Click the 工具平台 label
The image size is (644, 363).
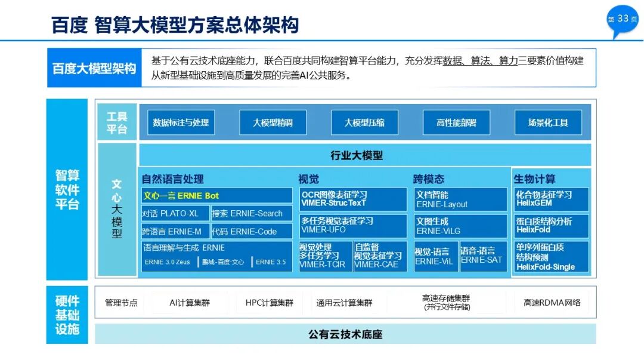117,122
